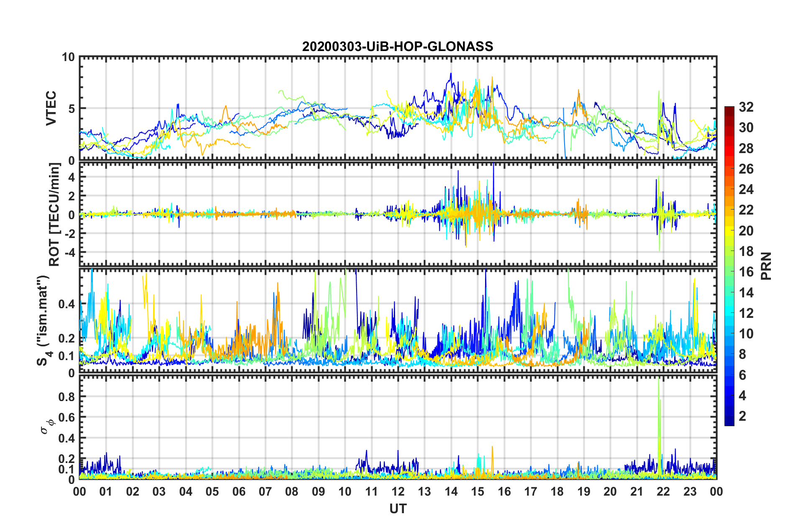796x532 pixels.
Task: Click the UT axis tick label 06
Action: (x=239, y=491)
